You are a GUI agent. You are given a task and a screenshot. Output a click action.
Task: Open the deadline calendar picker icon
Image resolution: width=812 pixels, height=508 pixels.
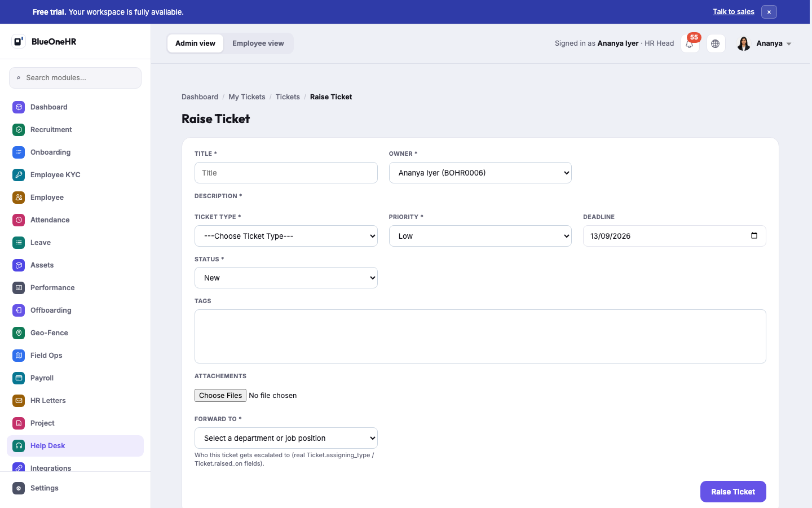(754, 235)
